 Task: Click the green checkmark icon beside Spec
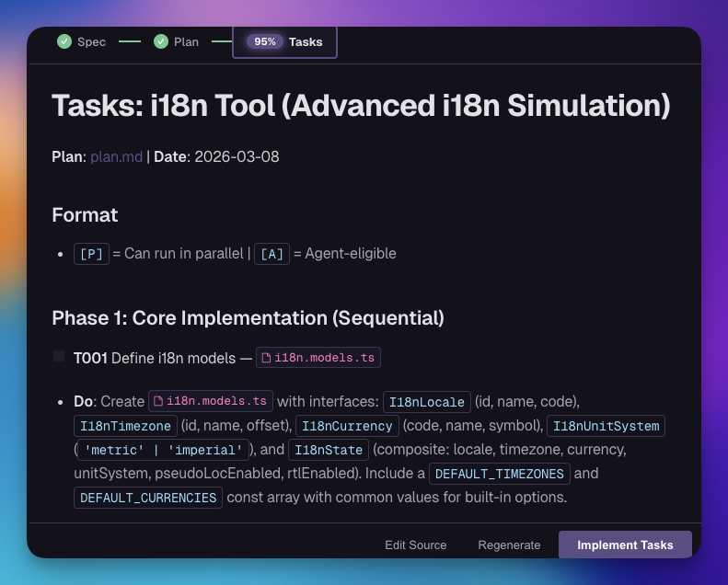pyautogui.click(x=64, y=41)
